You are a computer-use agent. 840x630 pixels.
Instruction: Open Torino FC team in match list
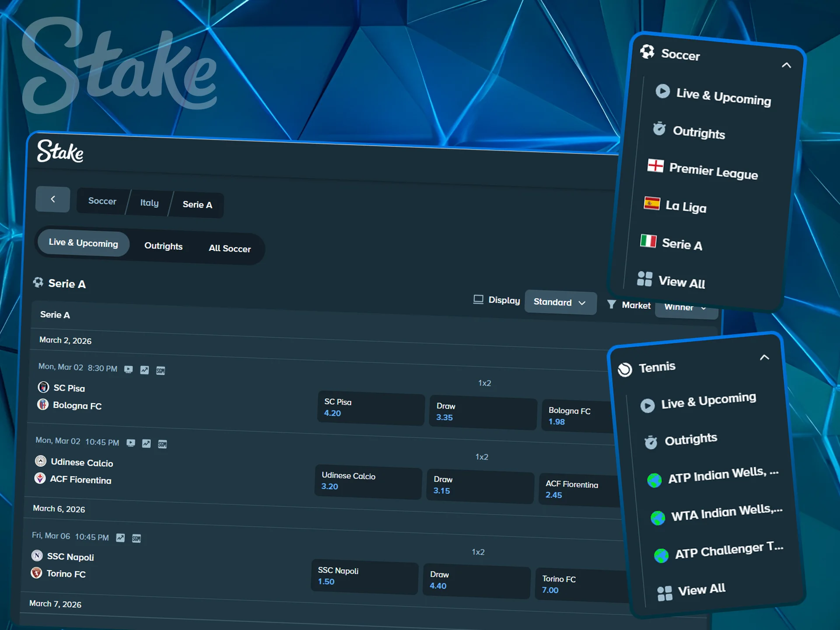point(66,574)
